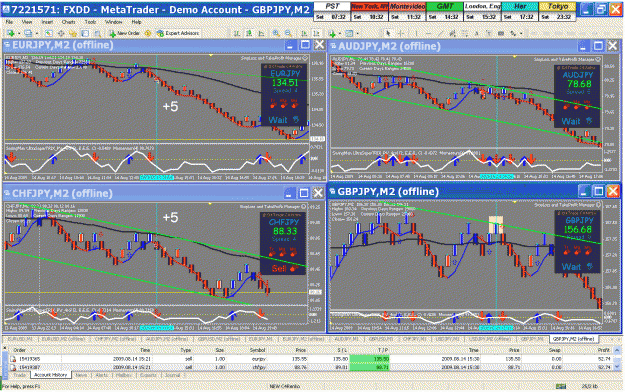Expand the Profiles dropdown arrow
Image resolution: width=625 pixels, height=392 pixels.
pyautogui.click(x=37, y=33)
